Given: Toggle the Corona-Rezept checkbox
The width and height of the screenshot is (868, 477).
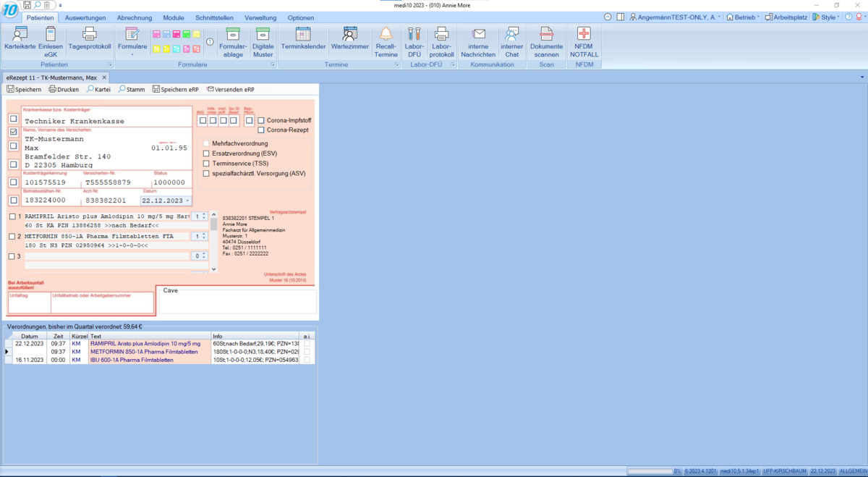Looking at the screenshot, I should coord(261,130).
